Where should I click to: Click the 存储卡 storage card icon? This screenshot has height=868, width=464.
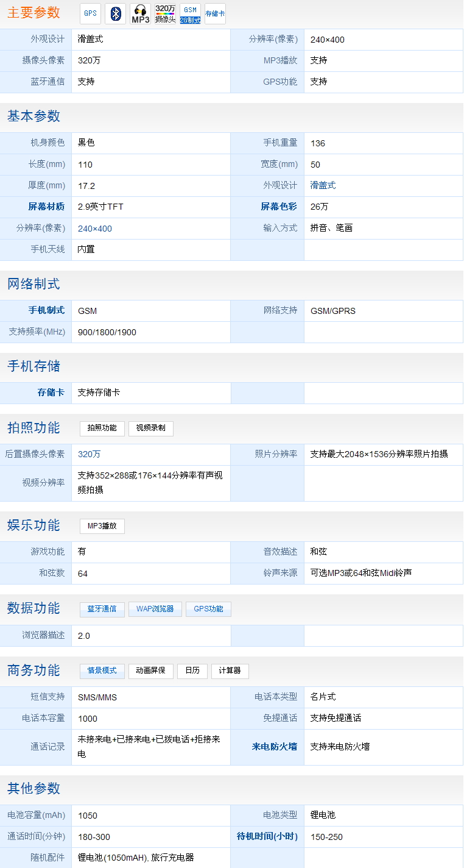pos(215,13)
